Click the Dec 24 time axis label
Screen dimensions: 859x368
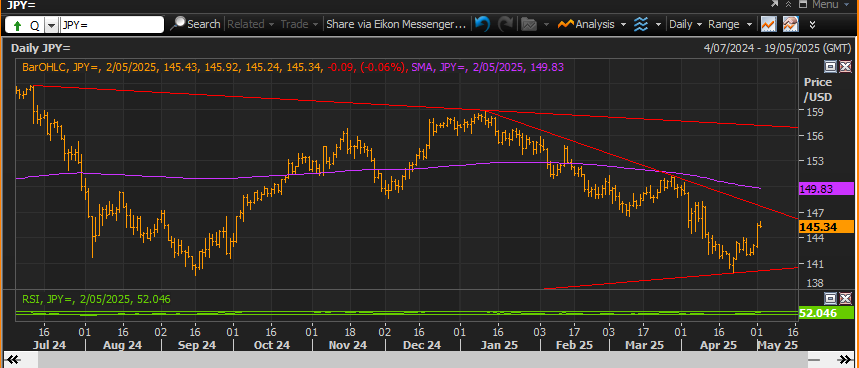421,346
